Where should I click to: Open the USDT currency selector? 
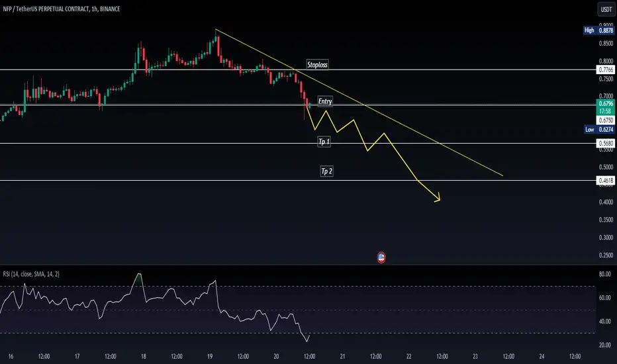coord(606,9)
